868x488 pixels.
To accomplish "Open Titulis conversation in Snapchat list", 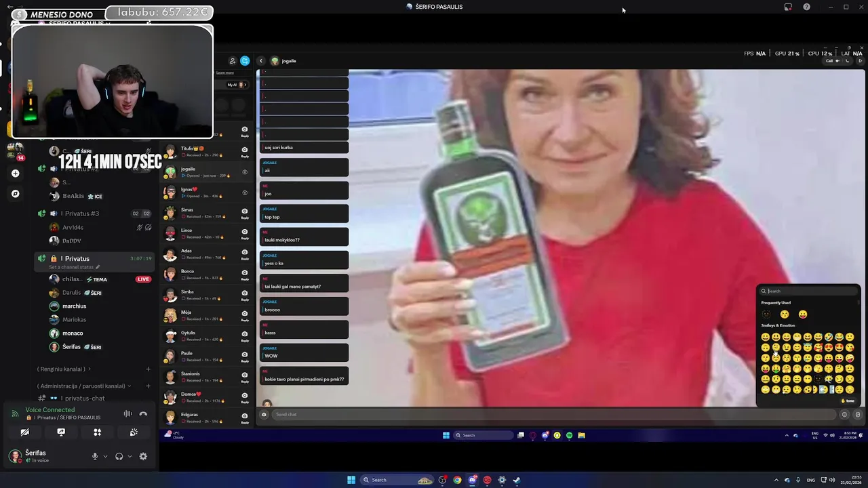I will 207,151.
